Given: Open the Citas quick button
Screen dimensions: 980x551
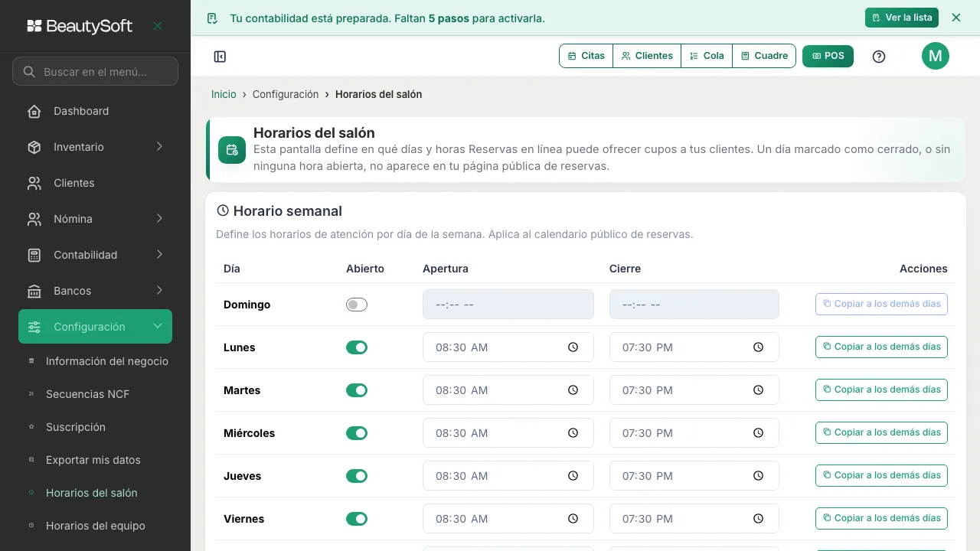Looking at the screenshot, I should pos(586,56).
